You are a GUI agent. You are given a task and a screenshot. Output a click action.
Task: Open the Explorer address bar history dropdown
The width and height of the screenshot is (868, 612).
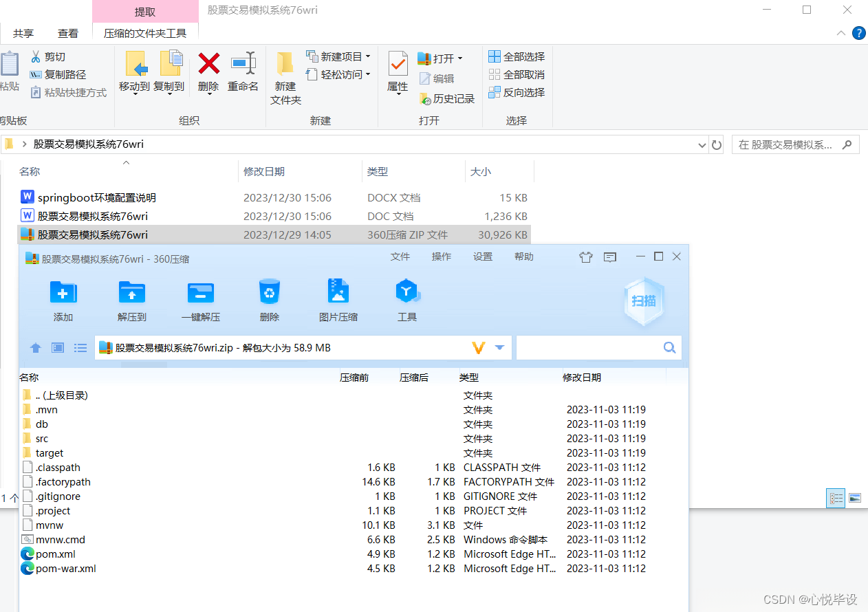coord(702,145)
